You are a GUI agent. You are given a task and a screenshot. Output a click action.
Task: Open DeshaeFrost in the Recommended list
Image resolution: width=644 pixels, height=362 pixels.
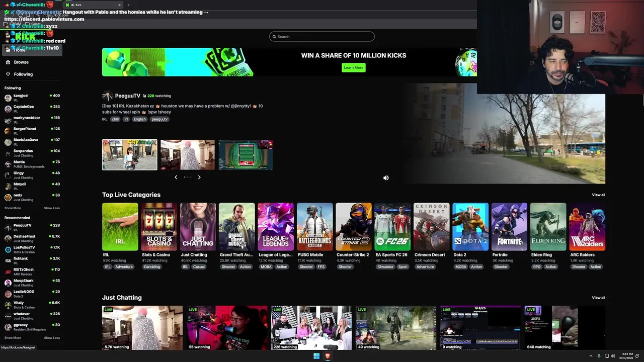coord(32,238)
